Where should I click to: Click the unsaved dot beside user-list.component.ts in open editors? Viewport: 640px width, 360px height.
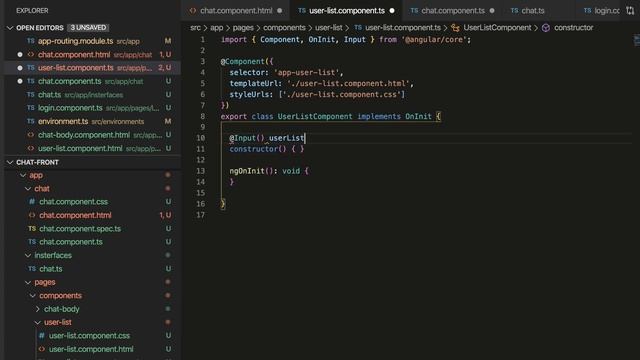[20, 68]
